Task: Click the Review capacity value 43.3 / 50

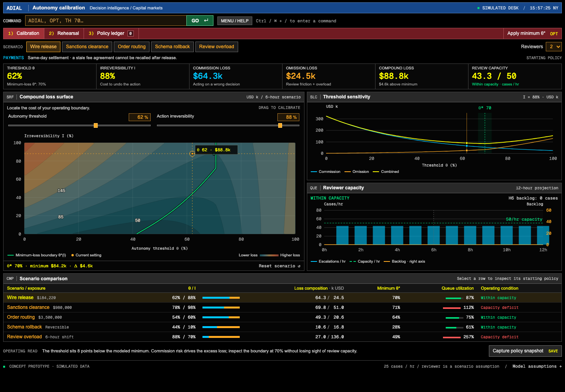Action: (x=494, y=76)
